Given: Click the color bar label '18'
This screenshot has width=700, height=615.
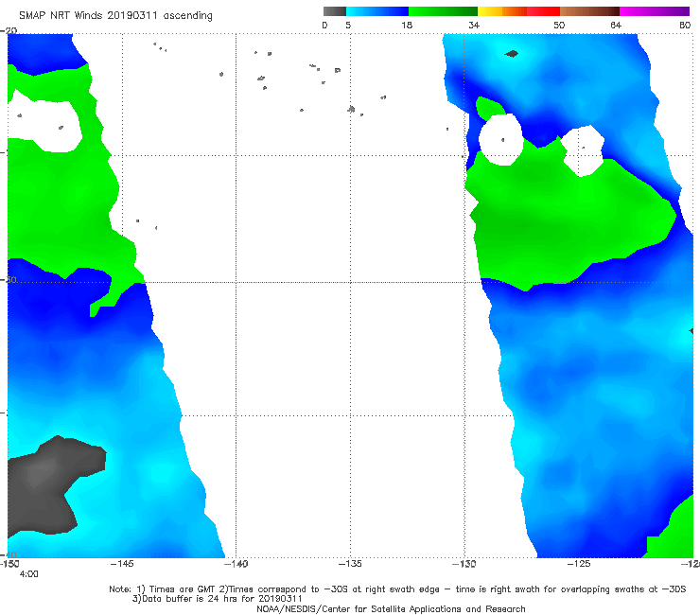Looking at the screenshot, I should pos(407,25).
